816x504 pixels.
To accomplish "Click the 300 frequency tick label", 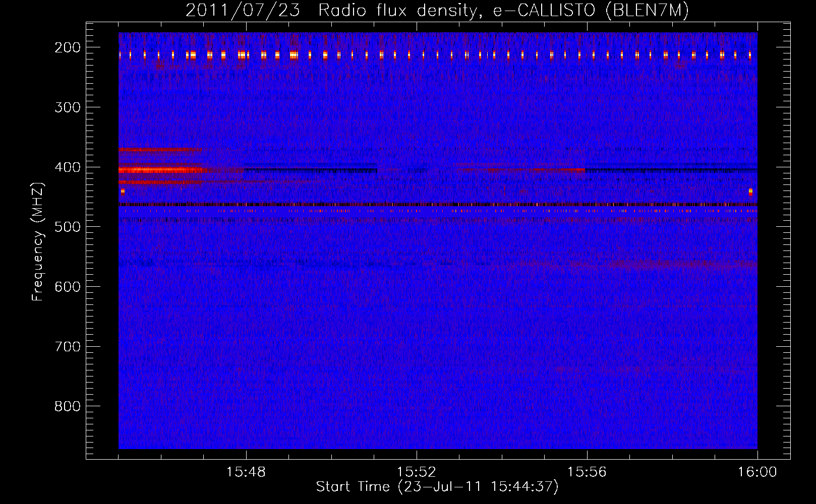I will pos(68,107).
